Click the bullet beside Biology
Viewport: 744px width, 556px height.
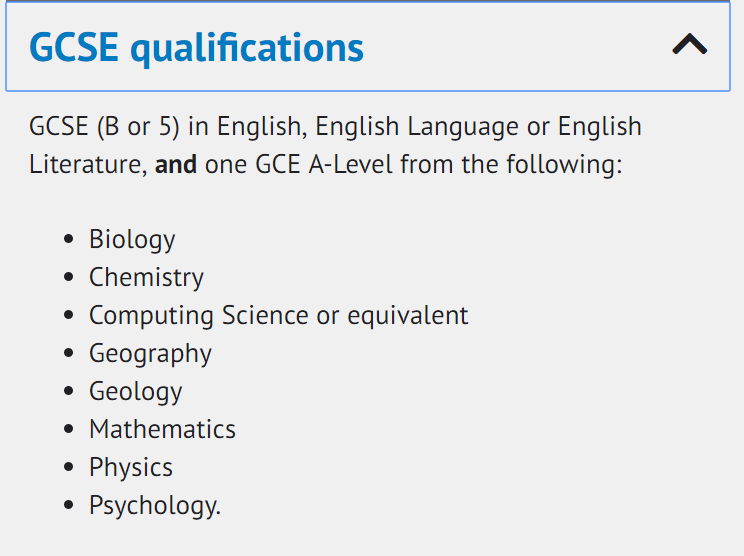point(69,239)
